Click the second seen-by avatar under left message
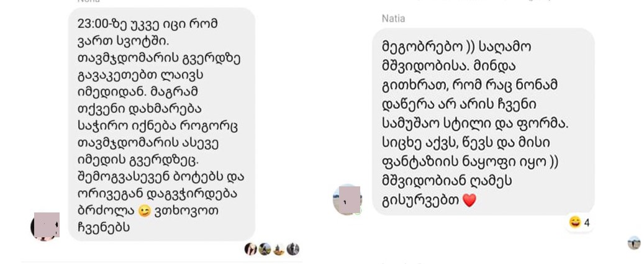Image resolution: width=644 pixels, height=264 pixels. (265, 249)
